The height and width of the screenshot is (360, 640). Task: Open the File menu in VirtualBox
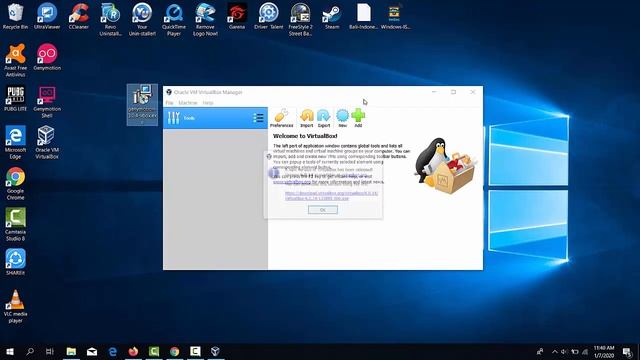(169, 103)
